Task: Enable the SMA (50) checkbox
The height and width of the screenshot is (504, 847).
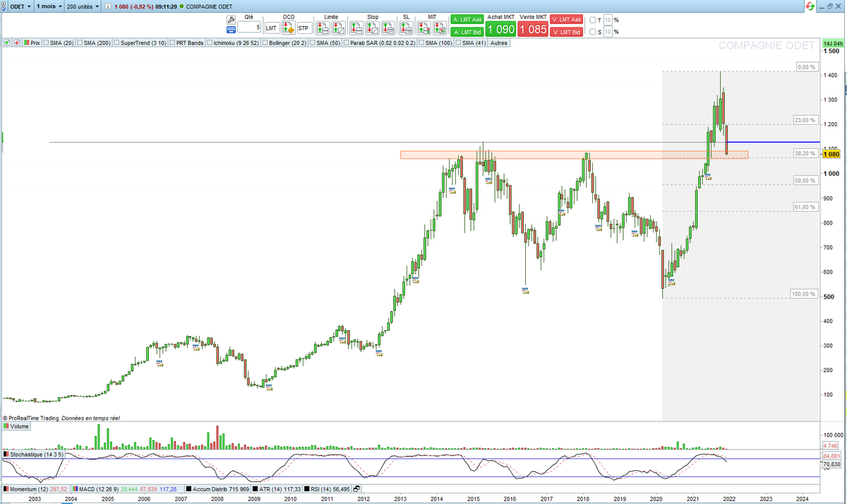Action: 313,42
